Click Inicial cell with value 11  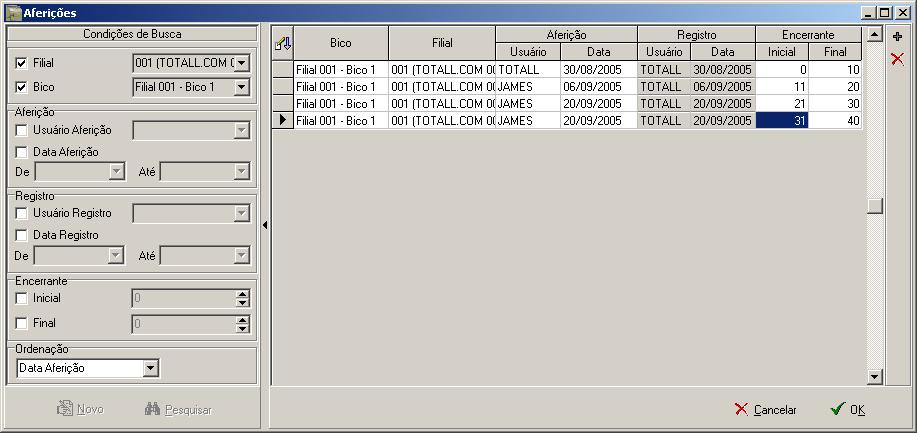782,87
